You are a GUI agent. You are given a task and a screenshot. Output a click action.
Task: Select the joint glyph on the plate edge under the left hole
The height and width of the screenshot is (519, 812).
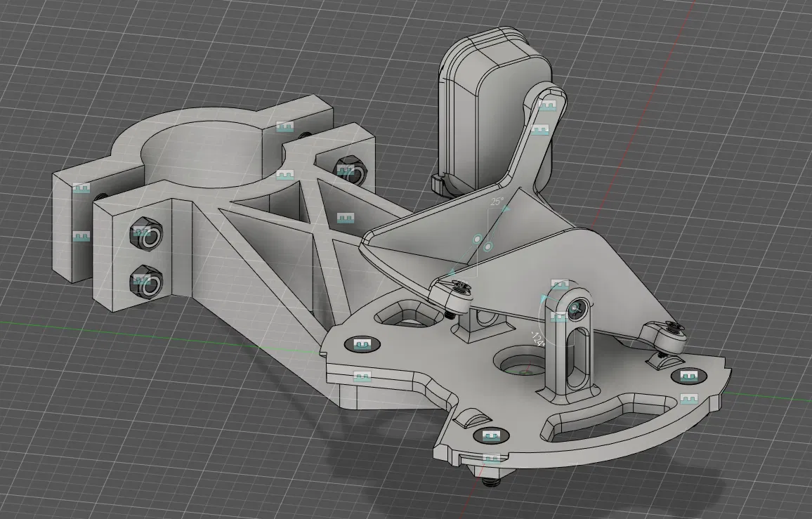(362, 376)
